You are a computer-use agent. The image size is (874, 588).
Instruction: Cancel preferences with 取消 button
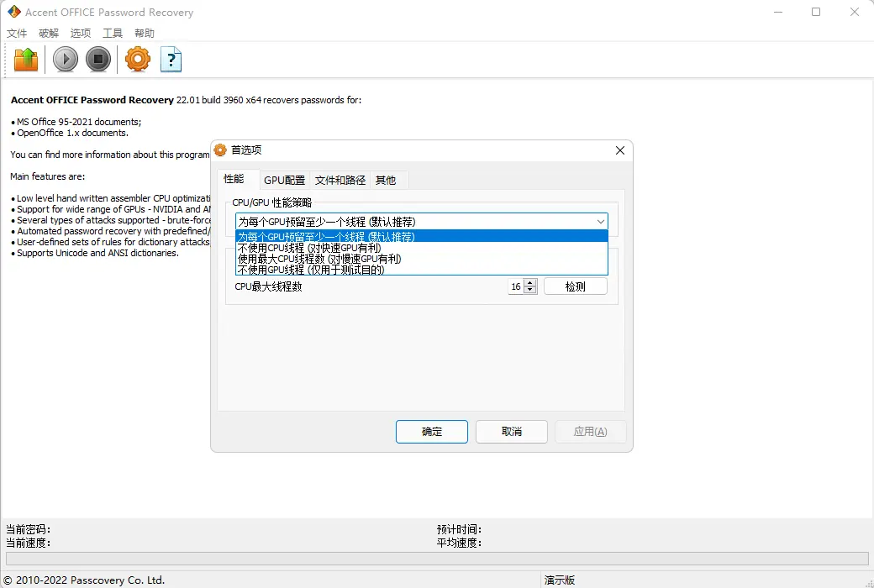[x=512, y=432]
